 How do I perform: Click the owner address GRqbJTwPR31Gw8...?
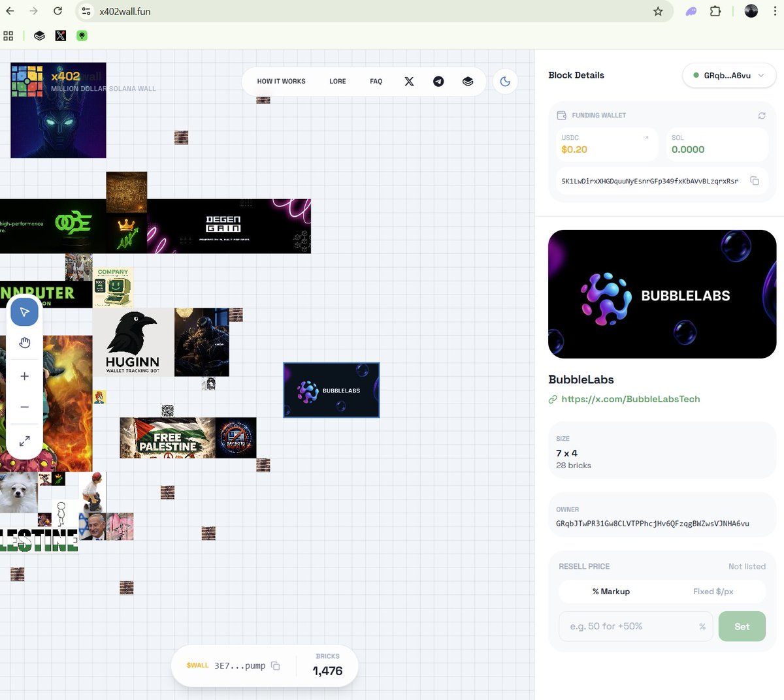pyautogui.click(x=652, y=524)
